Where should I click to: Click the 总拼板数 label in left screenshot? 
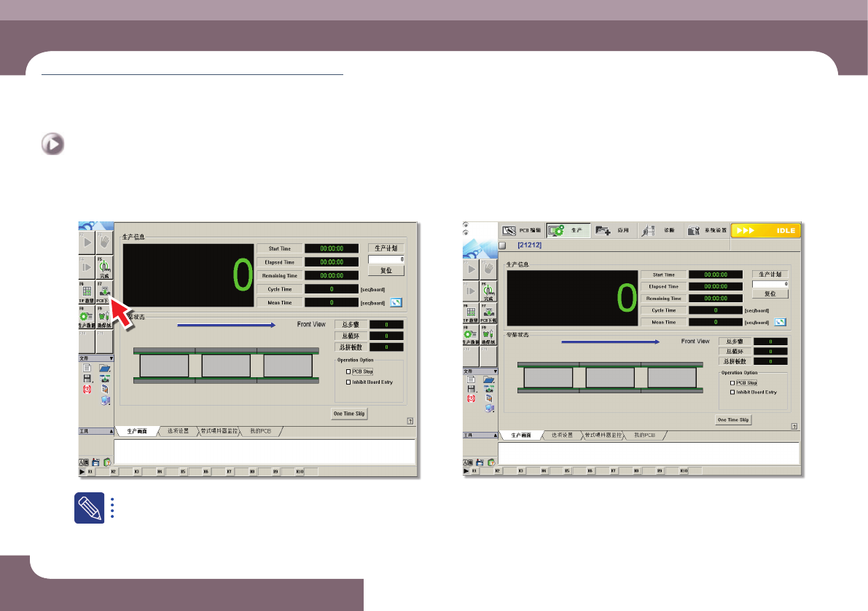(x=351, y=347)
